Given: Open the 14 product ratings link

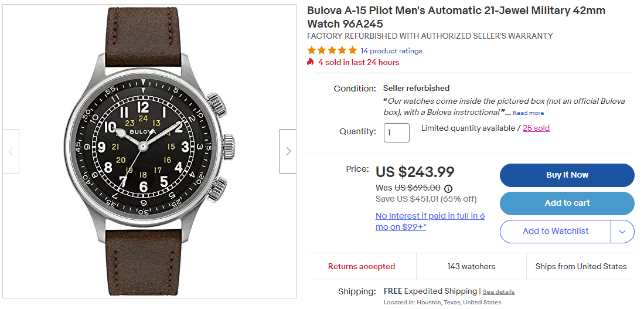Looking at the screenshot, I should (391, 51).
